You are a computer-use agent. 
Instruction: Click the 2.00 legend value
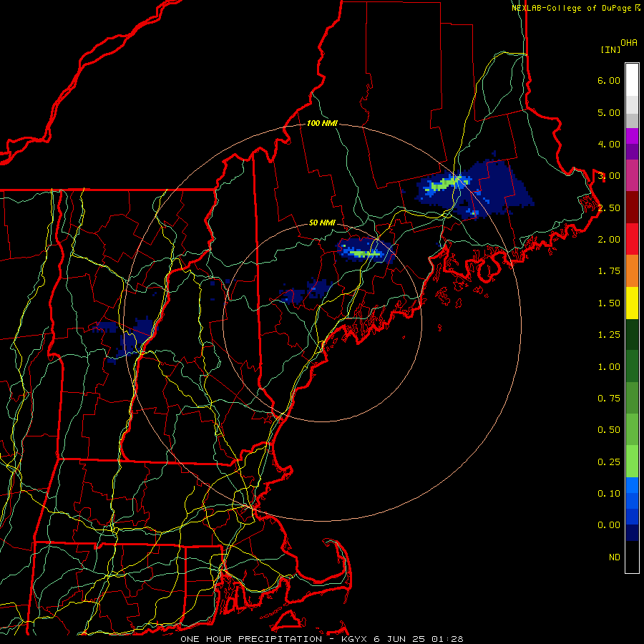(x=609, y=240)
